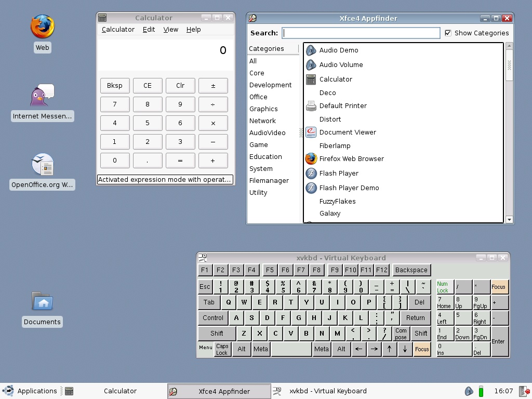This screenshot has height=399, width=532.
Task: Select the Default Printer icon in Appfinder
Action: point(311,106)
